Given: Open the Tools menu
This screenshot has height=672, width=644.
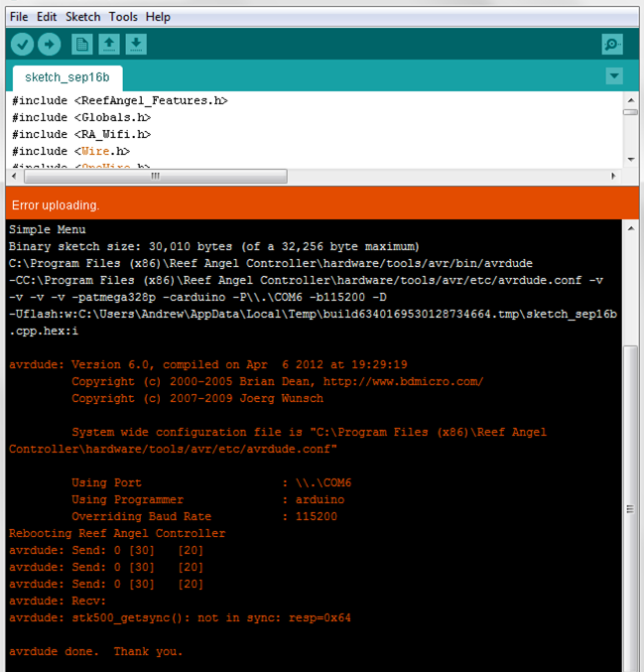Looking at the screenshot, I should 123,17.
